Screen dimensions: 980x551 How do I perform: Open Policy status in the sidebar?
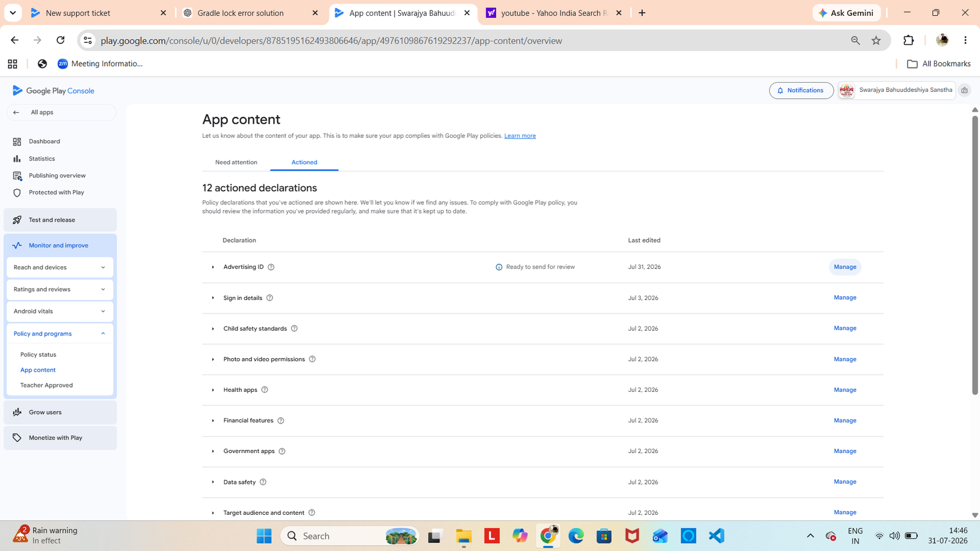[x=38, y=354]
